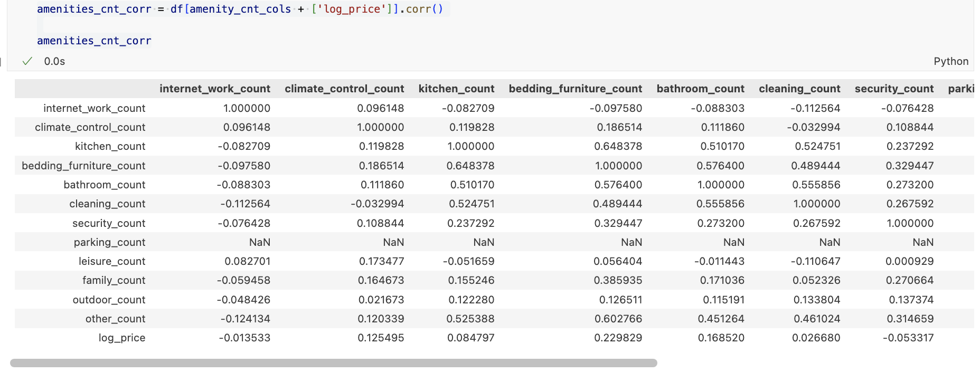Click the 0.229829 value in log_price row
The width and height of the screenshot is (980, 382).
[x=618, y=338]
